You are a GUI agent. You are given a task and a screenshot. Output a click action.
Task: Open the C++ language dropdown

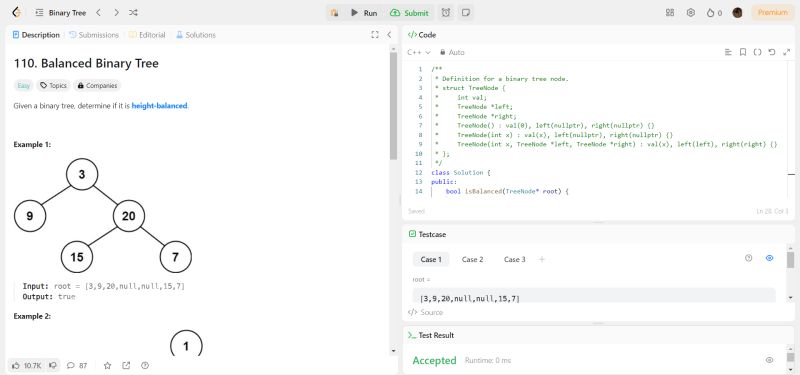point(419,52)
